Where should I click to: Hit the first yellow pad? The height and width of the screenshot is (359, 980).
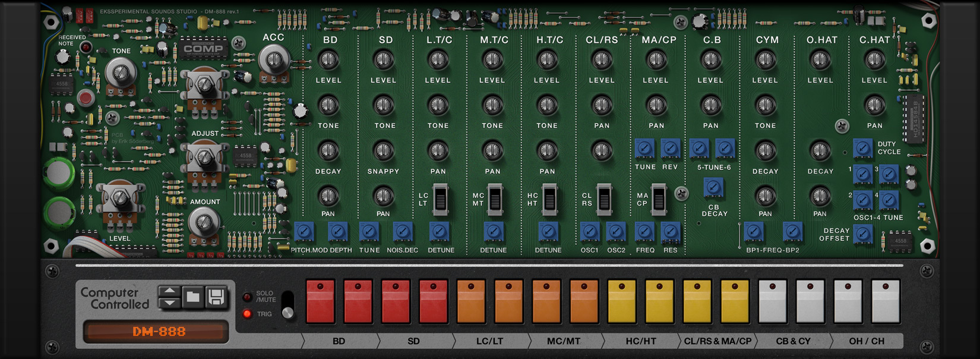622,301
